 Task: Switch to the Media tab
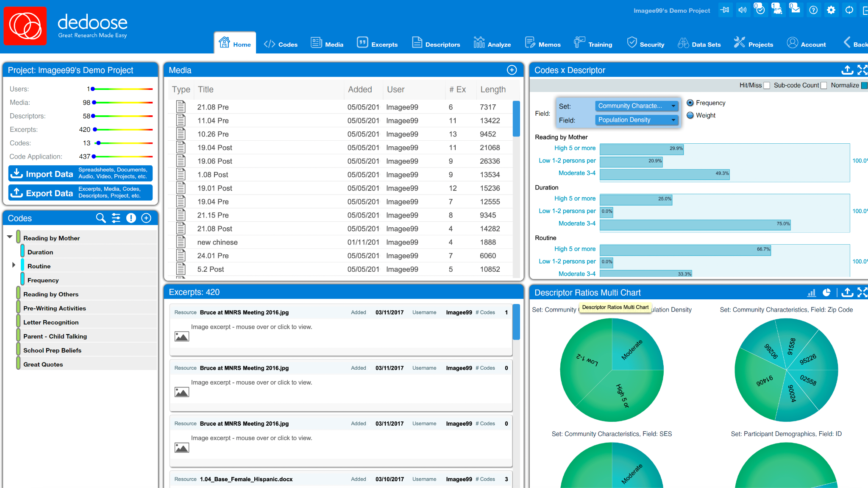tap(327, 44)
